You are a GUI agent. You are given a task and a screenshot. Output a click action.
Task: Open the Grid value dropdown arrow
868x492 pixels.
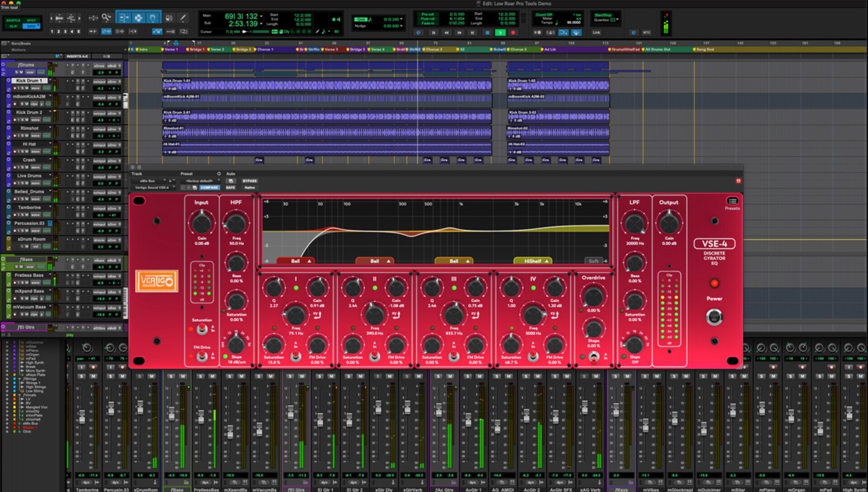pyautogui.click(x=402, y=19)
